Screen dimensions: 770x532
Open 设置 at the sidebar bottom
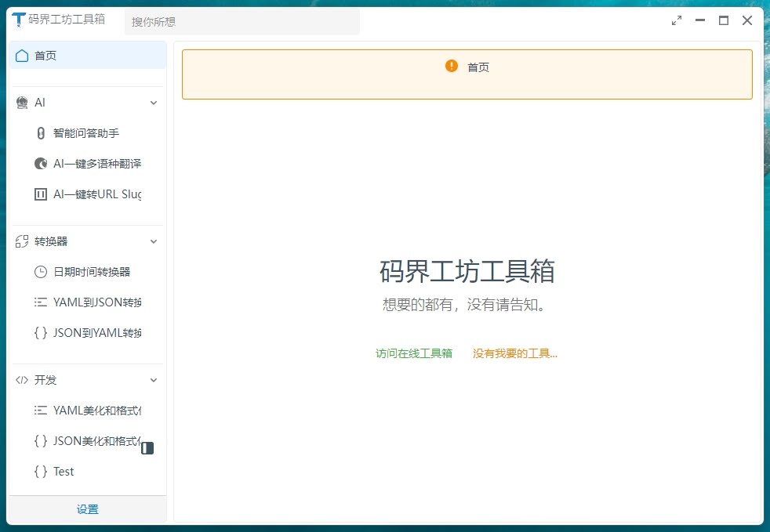point(88,509)
